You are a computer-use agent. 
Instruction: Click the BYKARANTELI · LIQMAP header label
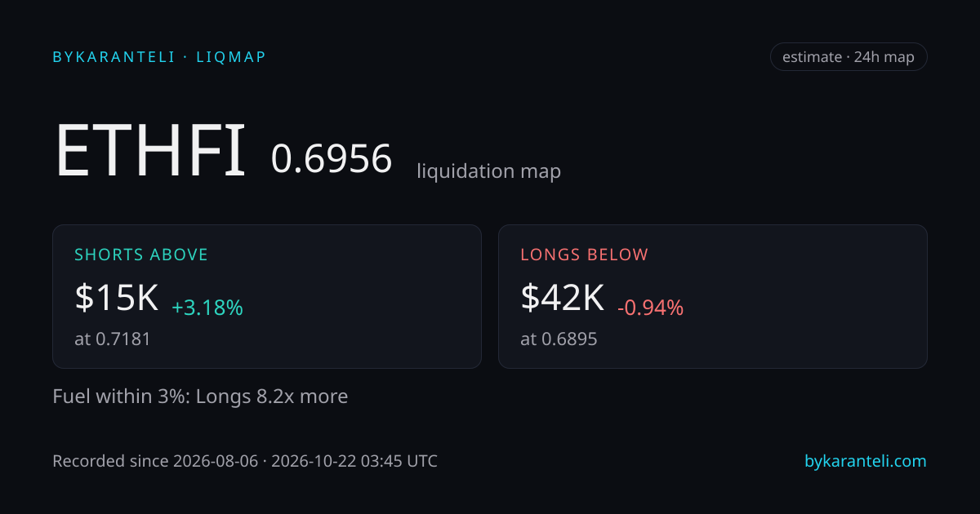[159, 57]
